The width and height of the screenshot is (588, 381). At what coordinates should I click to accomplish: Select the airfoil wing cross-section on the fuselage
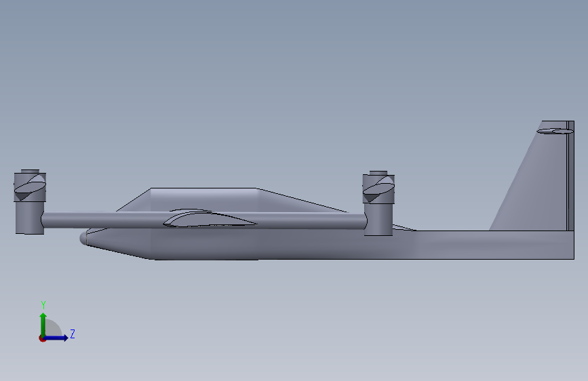[210, 220]
